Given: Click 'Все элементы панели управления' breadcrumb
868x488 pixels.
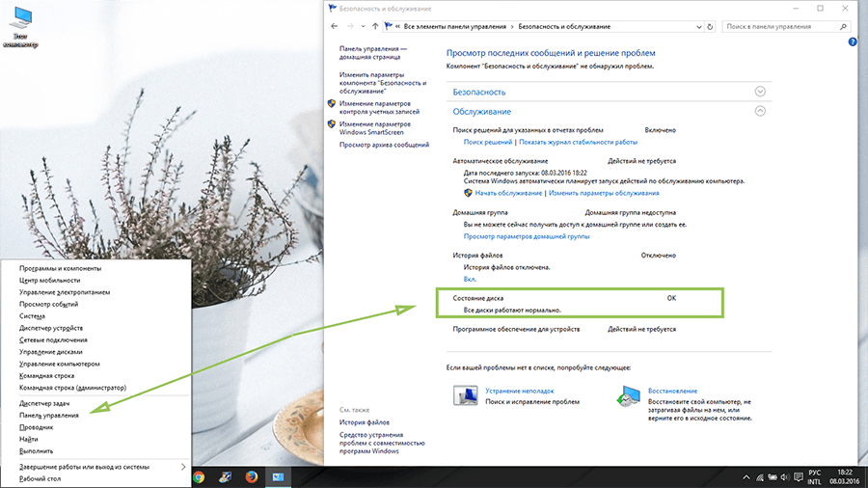Looking at the screenshot, I should [x=454, y=27].
